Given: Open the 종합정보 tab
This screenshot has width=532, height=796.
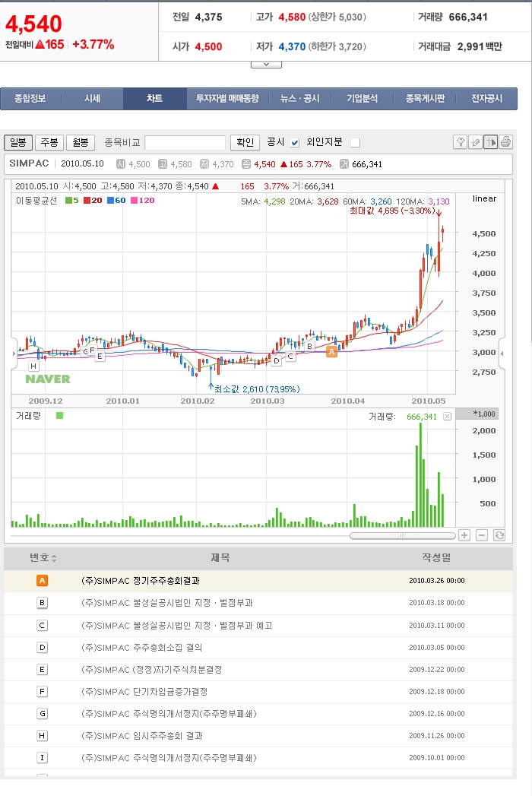Looking at the screenshot, I should point(30,99).
